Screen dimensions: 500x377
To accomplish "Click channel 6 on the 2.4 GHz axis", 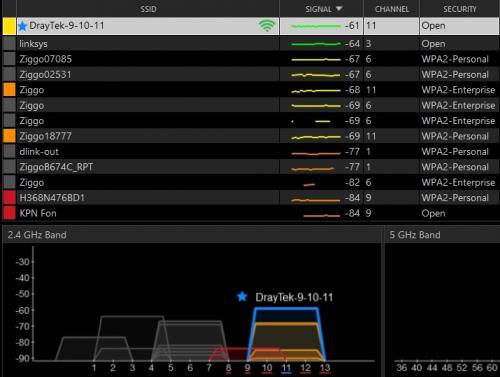I will (190, 368).
